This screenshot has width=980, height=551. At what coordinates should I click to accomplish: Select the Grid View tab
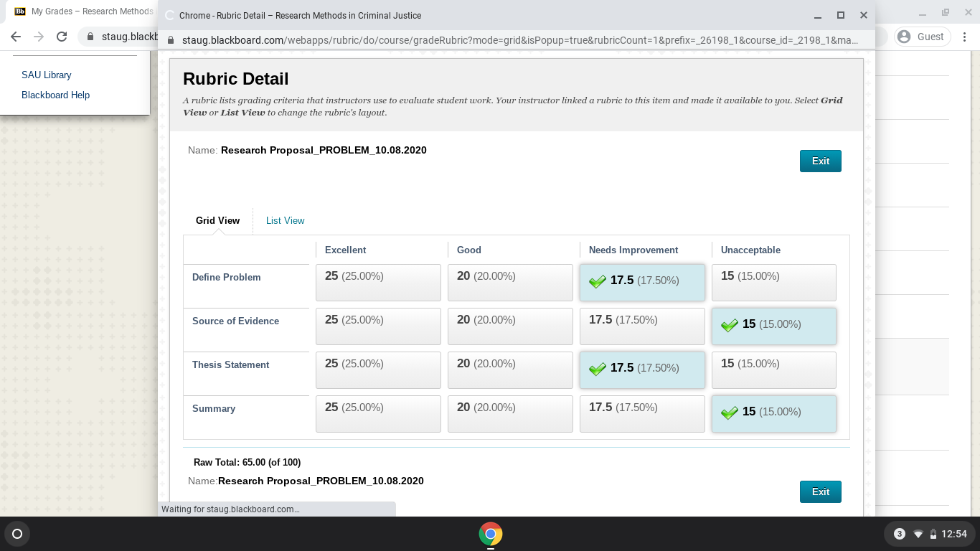(x=218, y=220)
